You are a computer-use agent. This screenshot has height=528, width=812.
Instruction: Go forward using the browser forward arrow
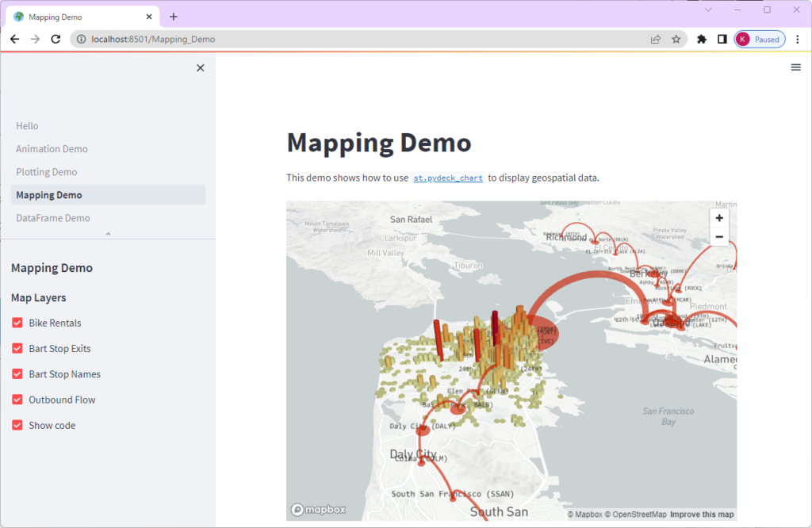[35, 40]
